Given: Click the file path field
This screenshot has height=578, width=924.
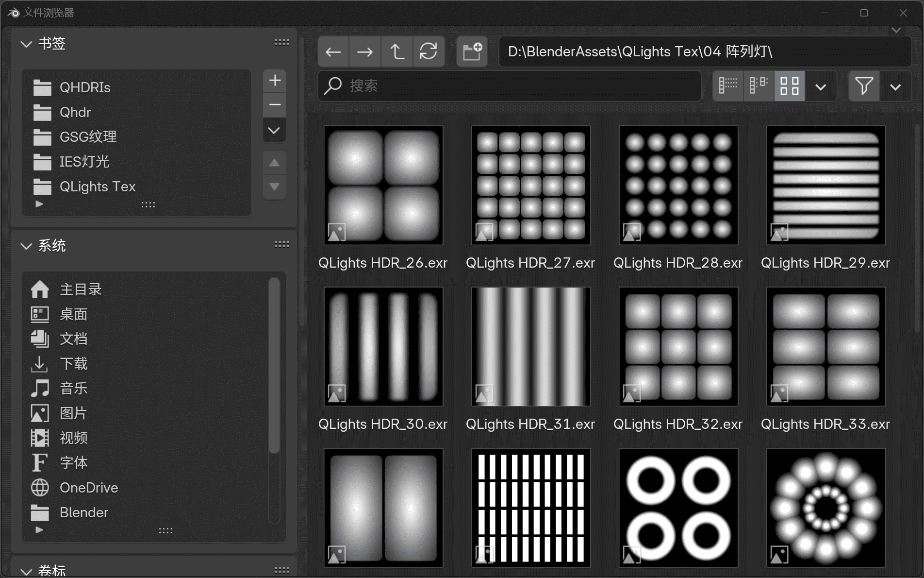Looking at the screenshot, I should 705,51.
